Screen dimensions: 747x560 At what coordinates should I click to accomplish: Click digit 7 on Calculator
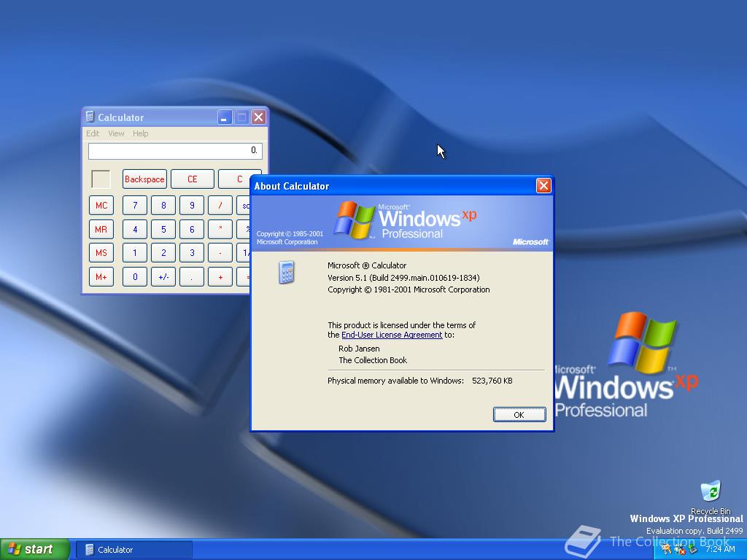135,205
